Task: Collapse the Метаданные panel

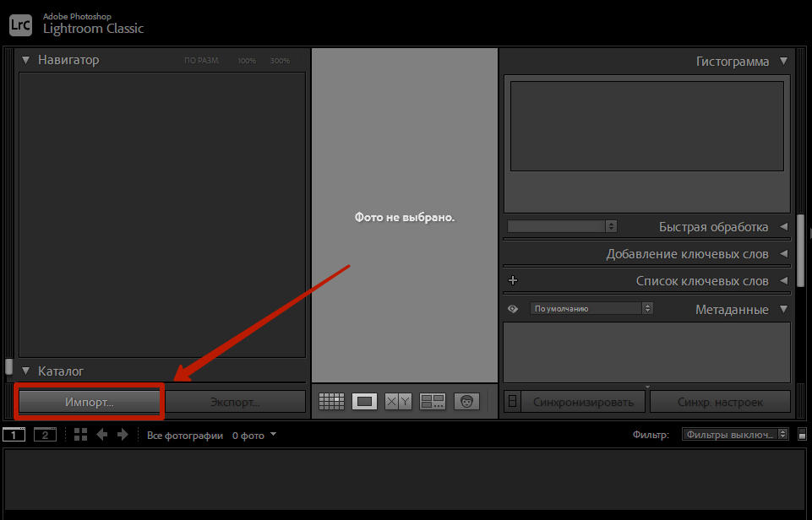Action: (783, 310)
